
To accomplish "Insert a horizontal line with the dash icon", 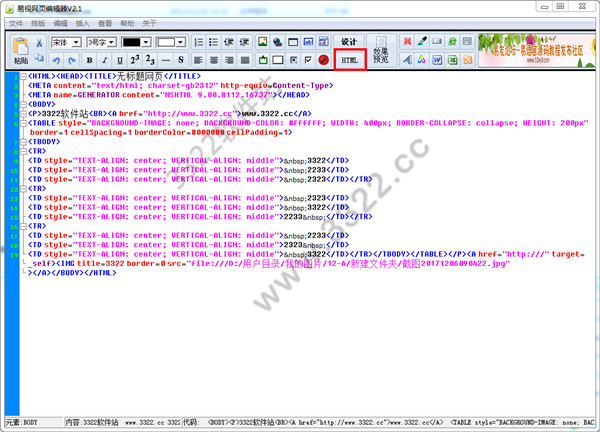I will tap(166, 60).
